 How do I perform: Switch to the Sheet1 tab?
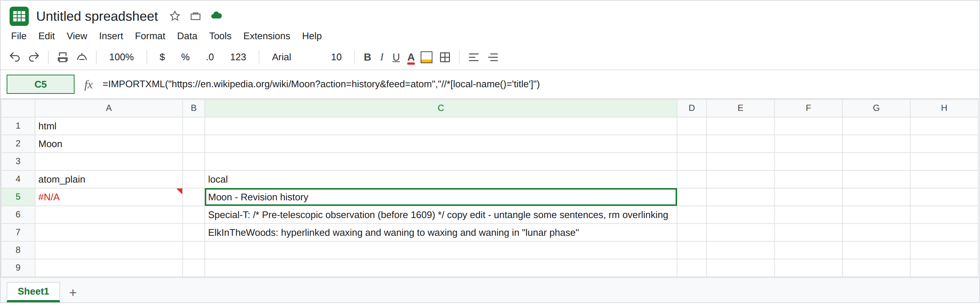(34, 292)
